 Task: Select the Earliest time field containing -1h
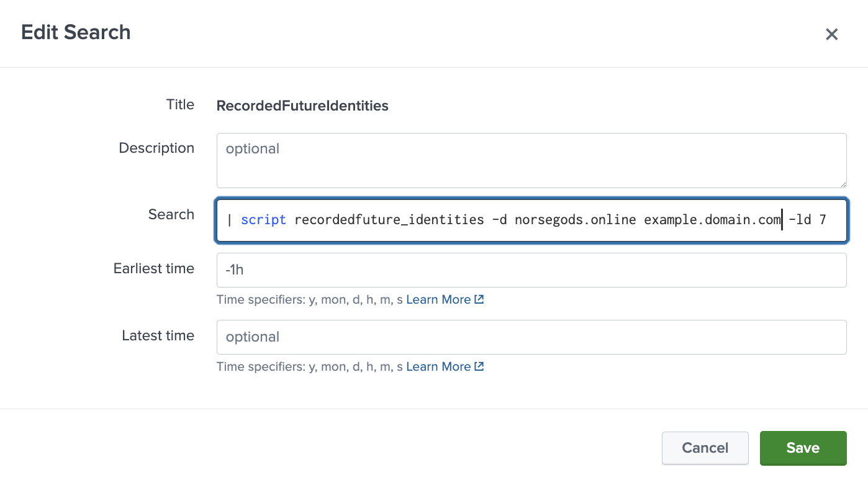click(x=531, y=270)
